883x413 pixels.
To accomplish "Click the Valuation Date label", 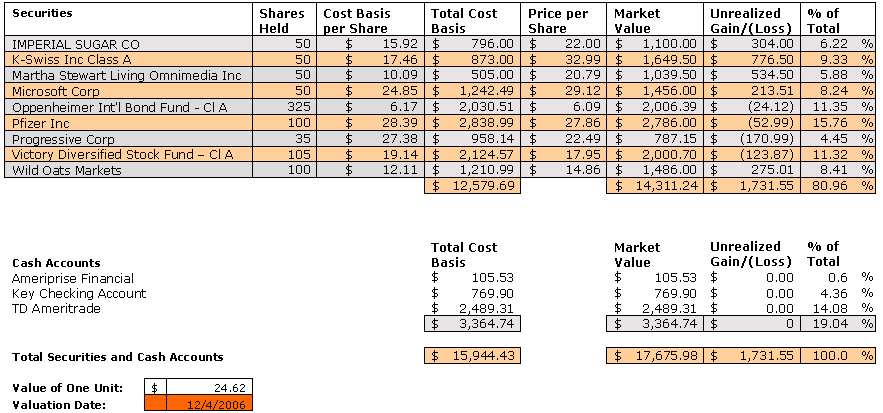I will (x=59, y=403).
